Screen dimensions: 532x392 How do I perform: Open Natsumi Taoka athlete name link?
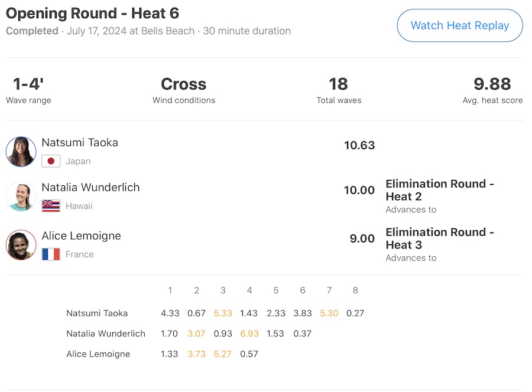pyautogui.click(x=80, y=142)
